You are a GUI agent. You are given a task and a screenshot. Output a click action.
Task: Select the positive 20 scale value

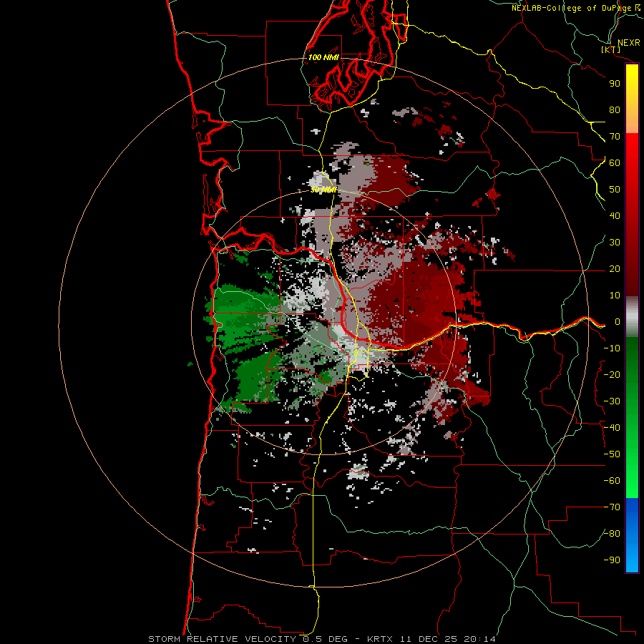615,269
